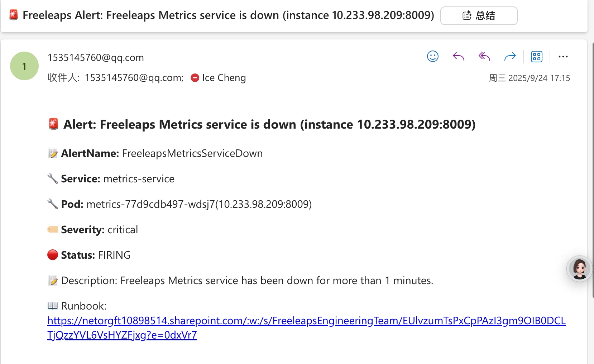594x364 pixels.
Task: Click recipient 1535145760@qq.com in 收件人 line
Action: [134, 78]
